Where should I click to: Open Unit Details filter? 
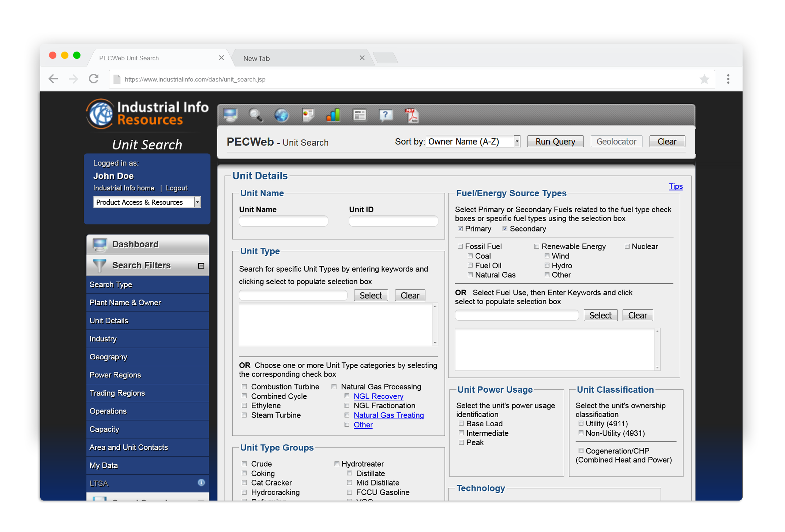(x=147, y=321)
